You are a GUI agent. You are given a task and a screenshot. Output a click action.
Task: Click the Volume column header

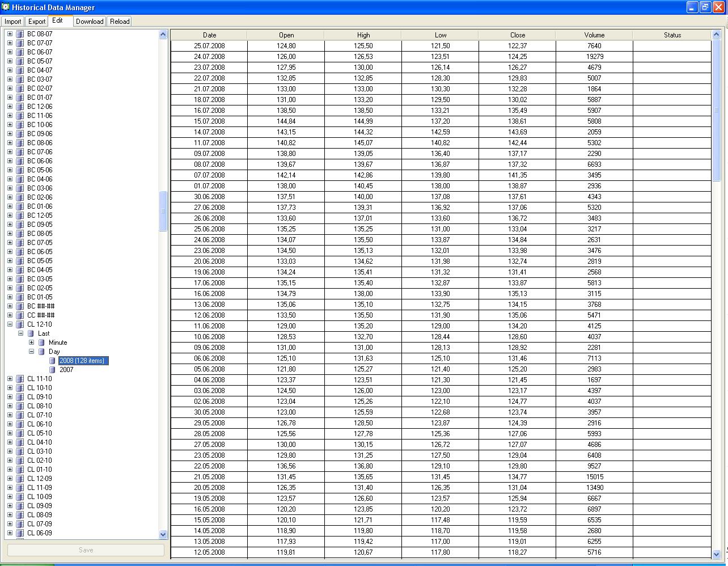click(594, 35)
